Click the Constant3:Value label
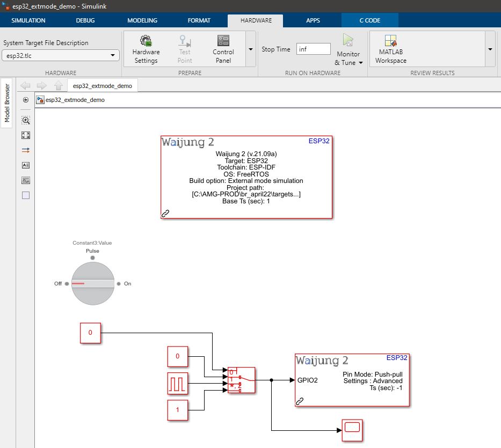Image resolution: width=501 pixels, height=448 pixels. tap(92, 243)
